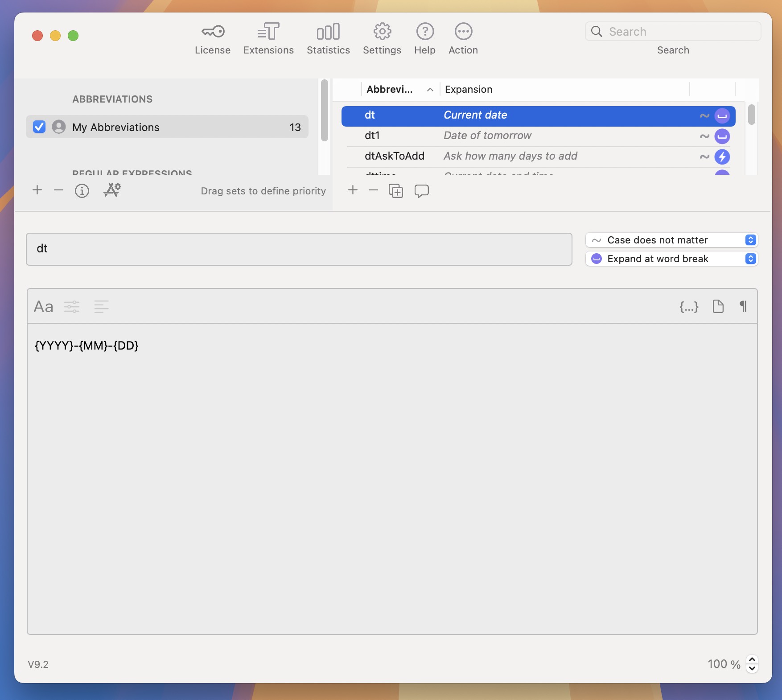
Task: Increase zoom percentage with the stepper
Action: pyautogui.click(x=752, y=661)
